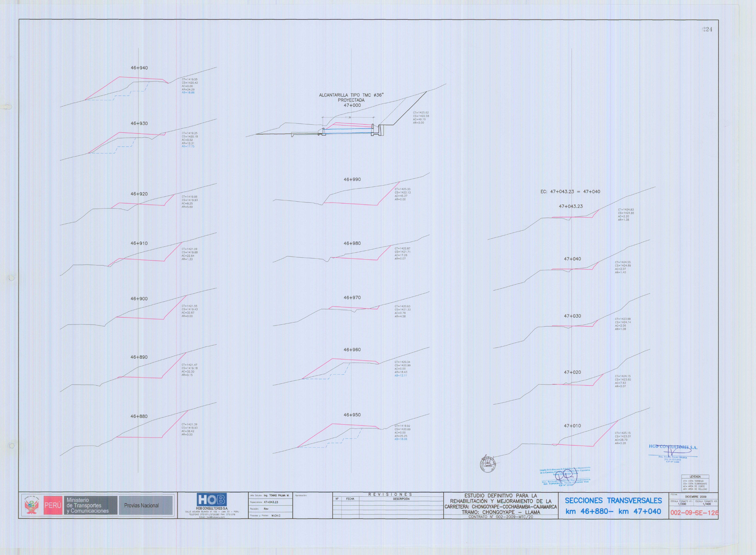
Task: Click the scale value 1/400
Action: coord(707,504)
